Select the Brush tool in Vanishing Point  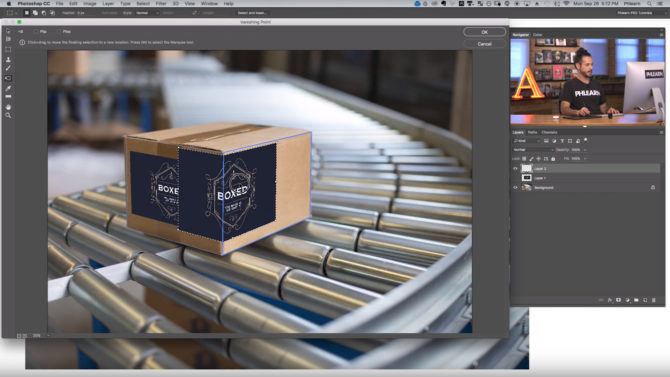point(8,68)
